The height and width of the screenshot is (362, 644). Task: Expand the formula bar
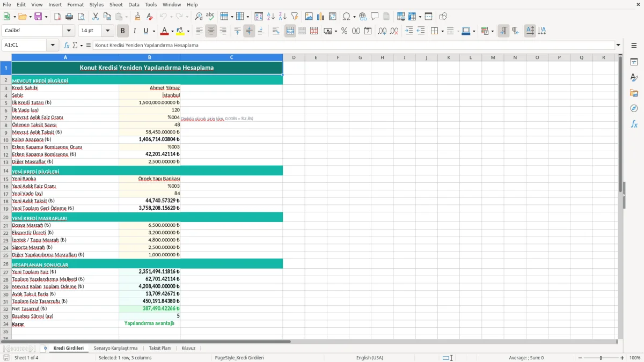click(618, 45)
